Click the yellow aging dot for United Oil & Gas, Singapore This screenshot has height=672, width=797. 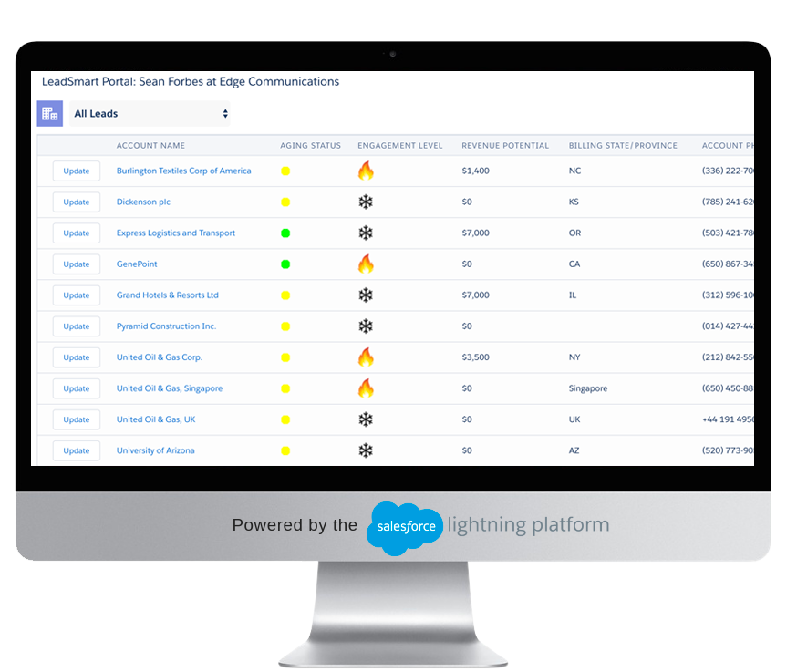285,388
